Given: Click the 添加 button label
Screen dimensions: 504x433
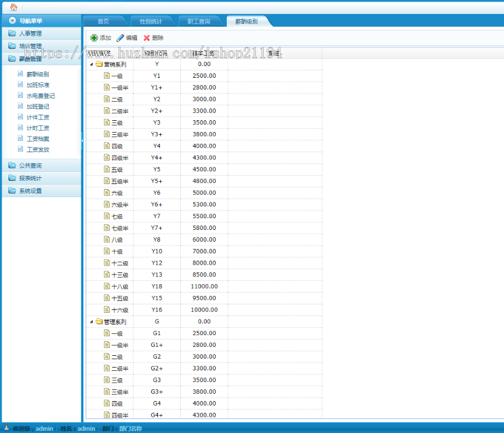Looking at the screenshot, I should coord(105,38).
